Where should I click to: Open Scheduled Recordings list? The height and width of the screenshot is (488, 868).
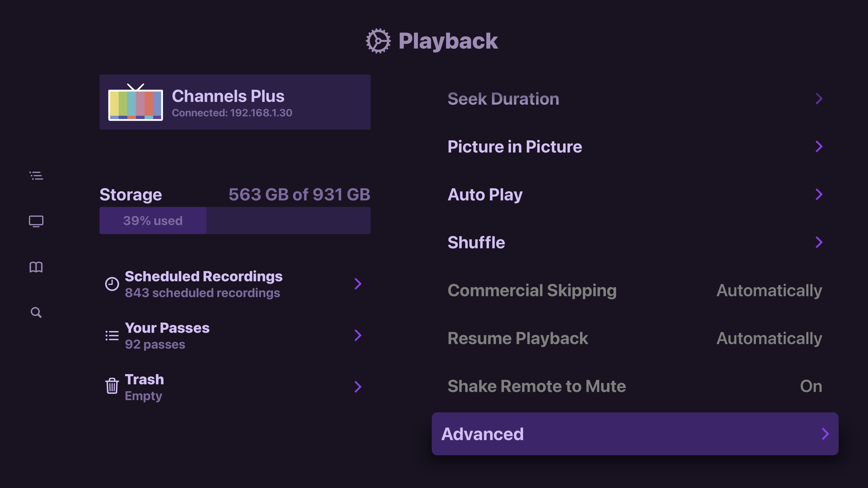(x=235, y=284)
